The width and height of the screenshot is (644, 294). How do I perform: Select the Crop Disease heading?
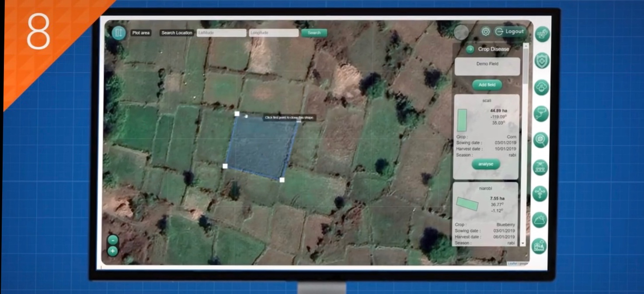[494, 49]
